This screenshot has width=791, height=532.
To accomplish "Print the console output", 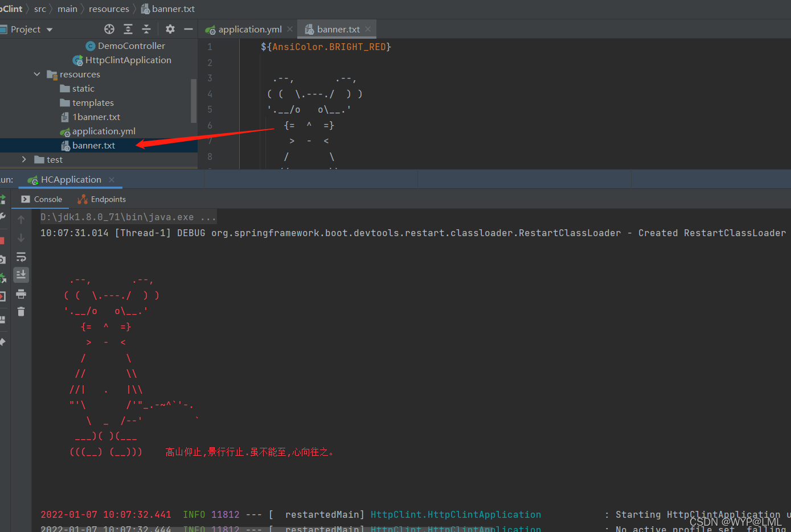I will point(21,294).
